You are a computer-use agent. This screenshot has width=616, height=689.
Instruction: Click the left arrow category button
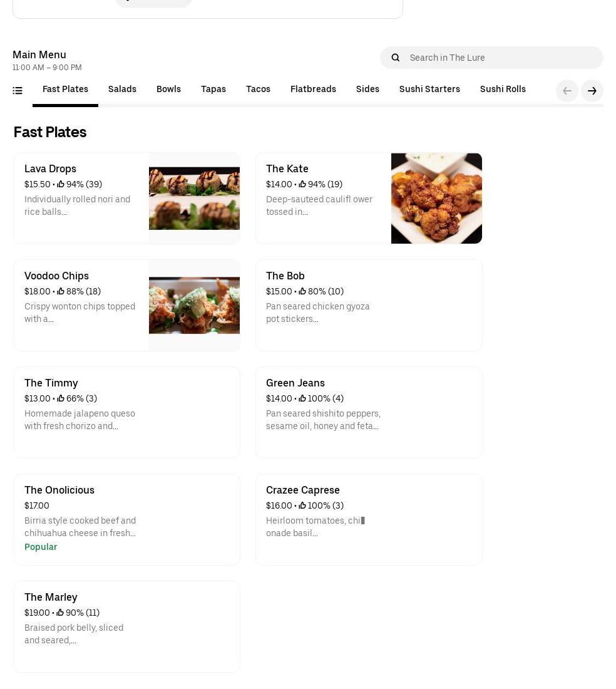click(x=567, y=91)
